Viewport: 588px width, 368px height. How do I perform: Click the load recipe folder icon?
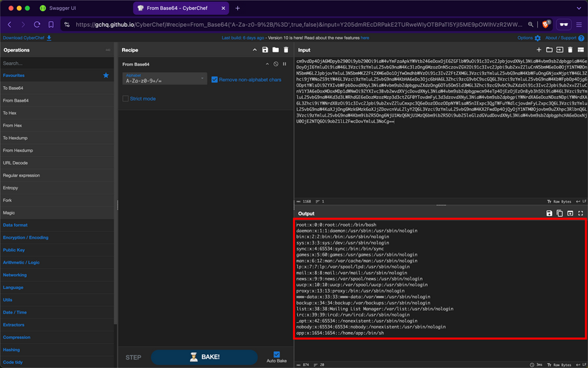tap(275, 50)
